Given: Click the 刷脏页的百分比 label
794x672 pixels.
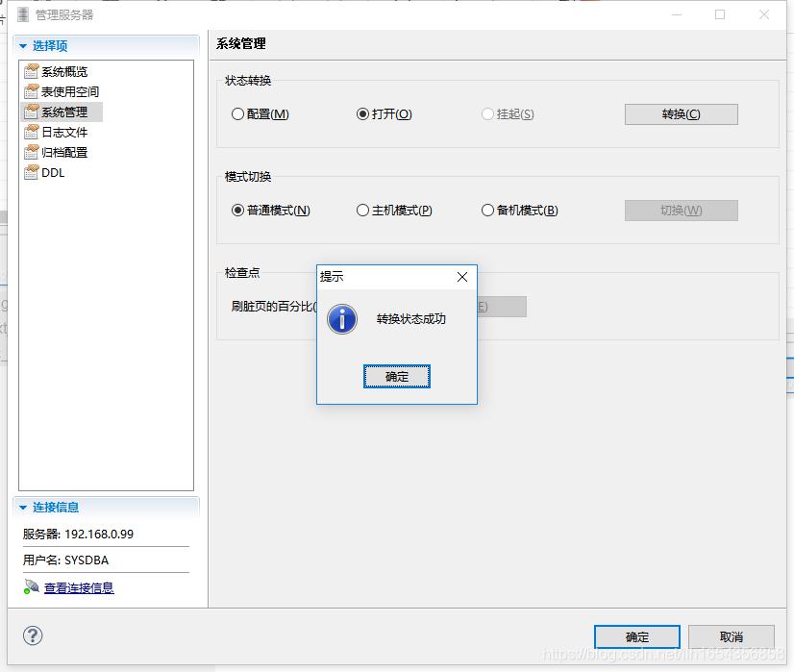Looking at the screenshot, I should (274, 307).
